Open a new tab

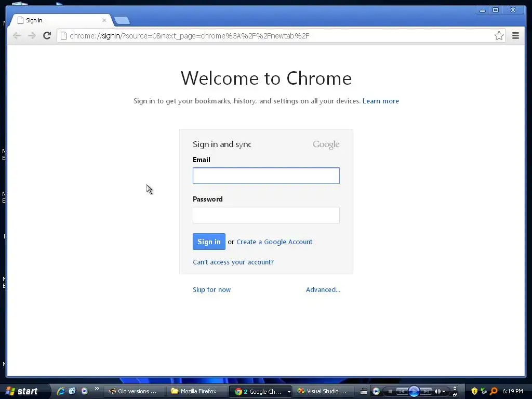tap(122, 20)
